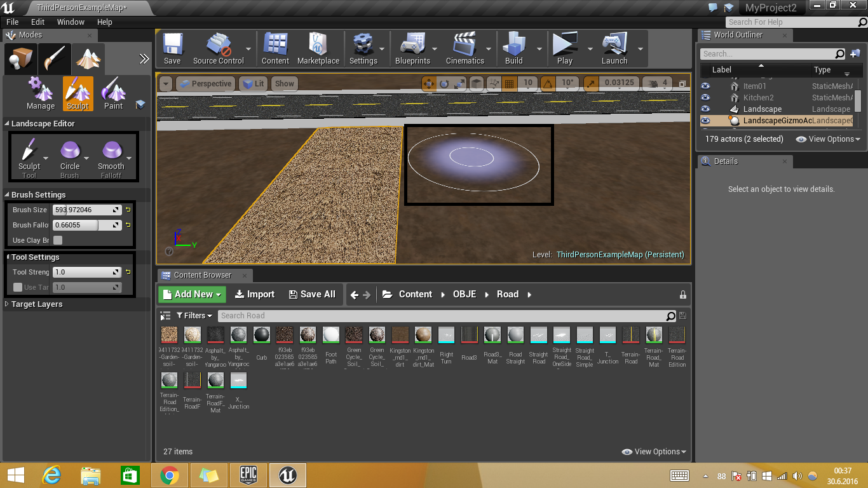Launch the Marketplace from the toolbar

coord(318,49)
